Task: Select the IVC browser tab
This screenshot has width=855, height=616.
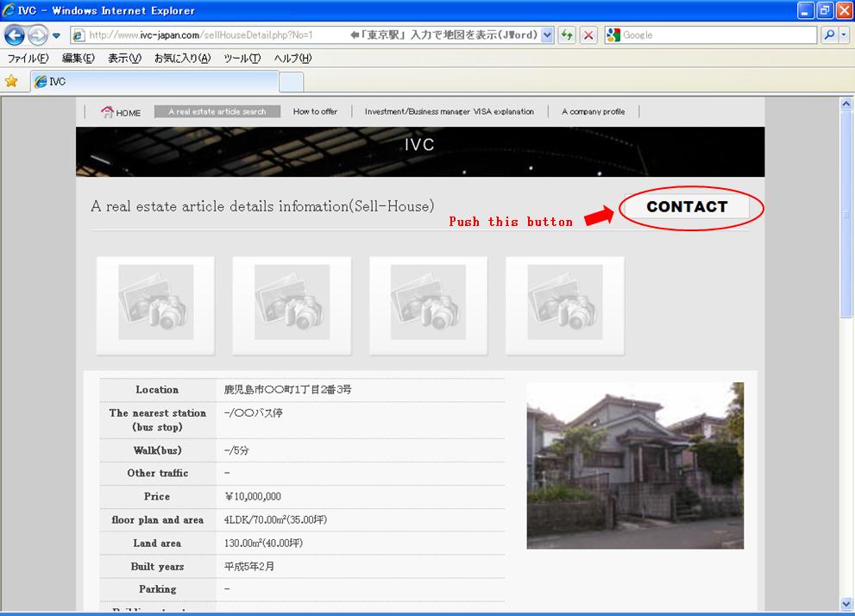Action: [x=155, y=81]
